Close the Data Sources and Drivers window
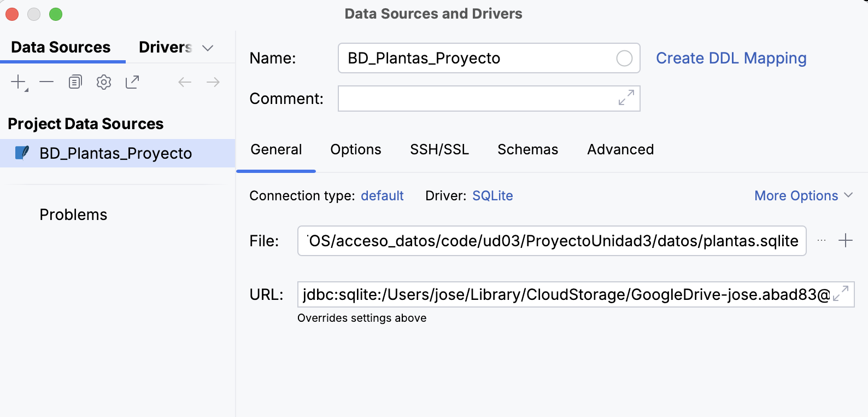This screenshot has width=868, height=417. pyautogui.click(x=12, y=14)
